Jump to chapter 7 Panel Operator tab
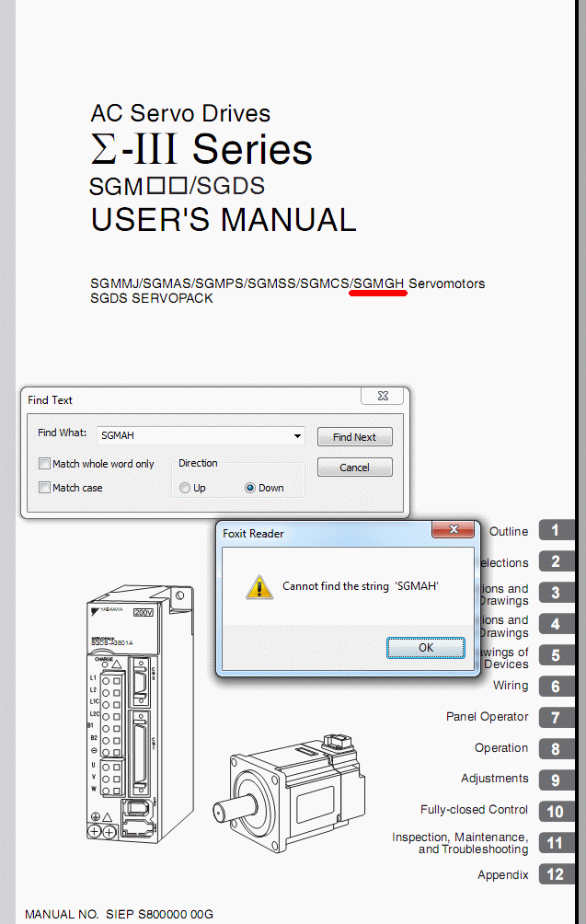586x924 pixels. tap(556, 718)
